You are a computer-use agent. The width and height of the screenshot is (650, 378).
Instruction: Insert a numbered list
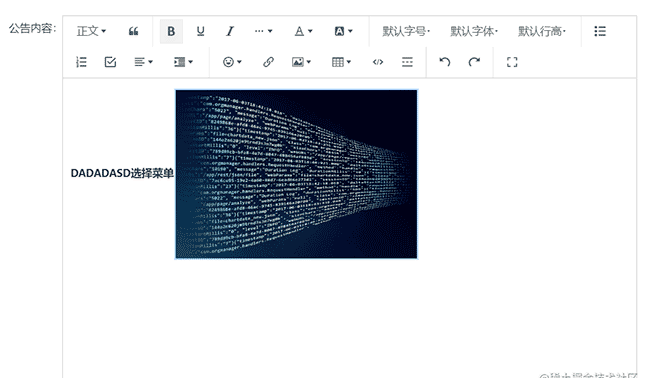tap(81, 62)
